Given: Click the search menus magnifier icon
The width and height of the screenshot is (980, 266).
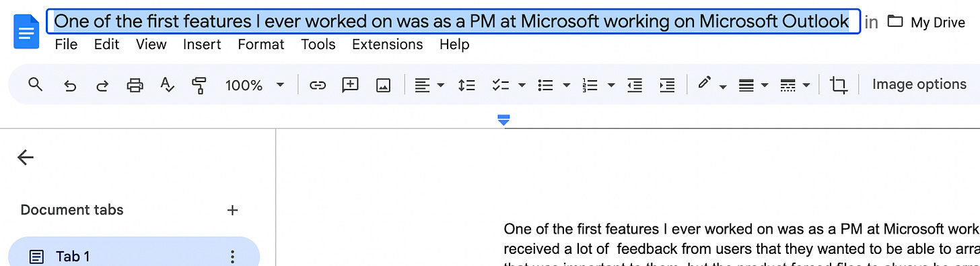Looking at the screenshot, I should (36, 85).
